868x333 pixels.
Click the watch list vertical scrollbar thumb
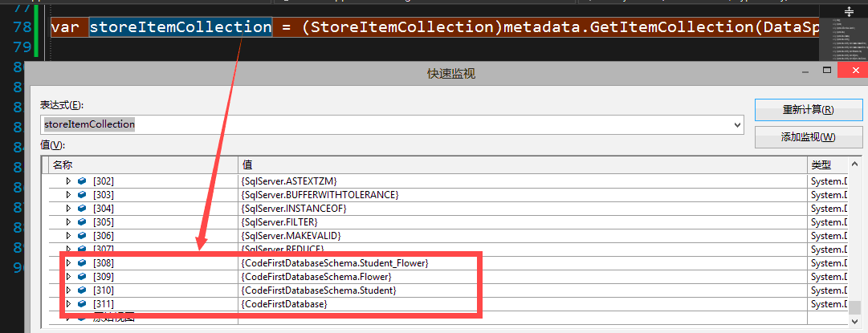[x=855, y=307]
